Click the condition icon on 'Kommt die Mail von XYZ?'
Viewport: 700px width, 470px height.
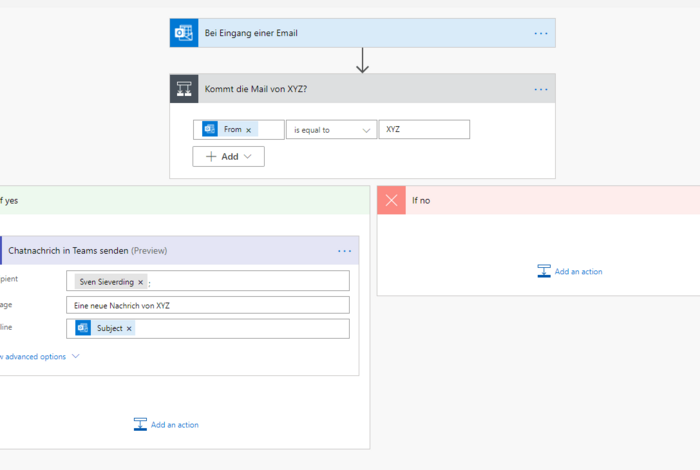[x=184, y=89]
